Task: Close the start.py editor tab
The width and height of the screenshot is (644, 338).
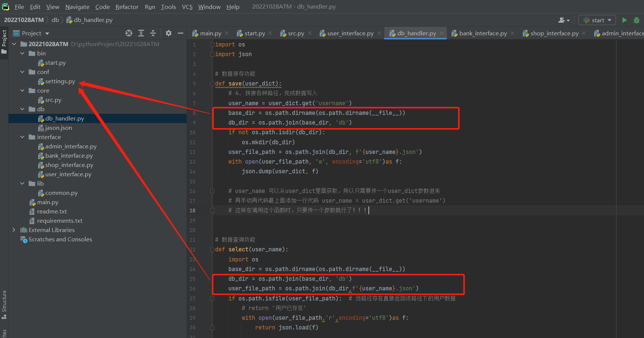Action: [x=270, y=33]
